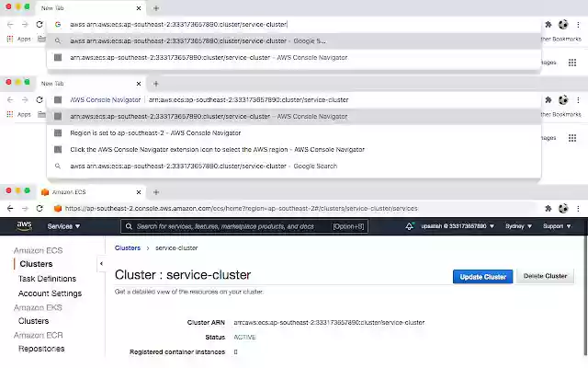Image resolution: width=588 pixels, height=368 pixels.
Task: Click back arrow in top browser window
Action: (x=10, y=25)
